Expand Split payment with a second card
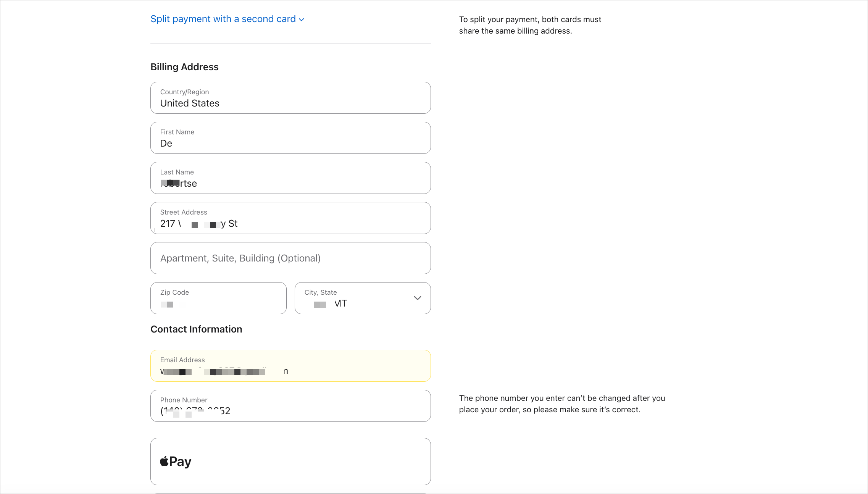 [x=227, y=19]
